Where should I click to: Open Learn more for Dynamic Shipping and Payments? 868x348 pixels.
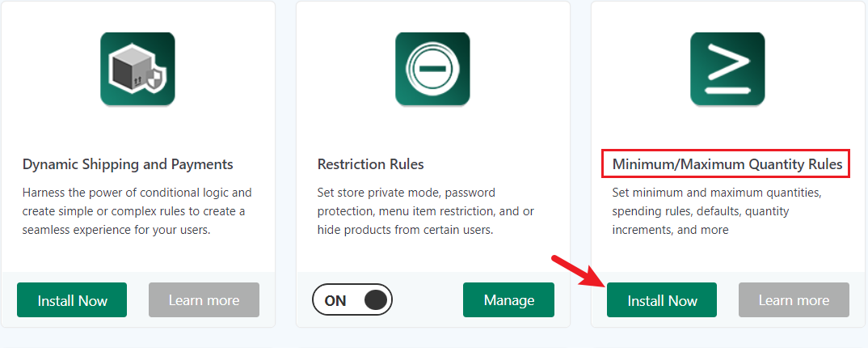(204, 299)
